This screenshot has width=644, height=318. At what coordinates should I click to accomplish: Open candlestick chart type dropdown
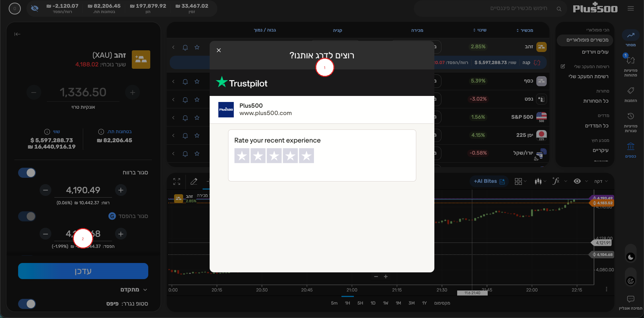[540, 181]
